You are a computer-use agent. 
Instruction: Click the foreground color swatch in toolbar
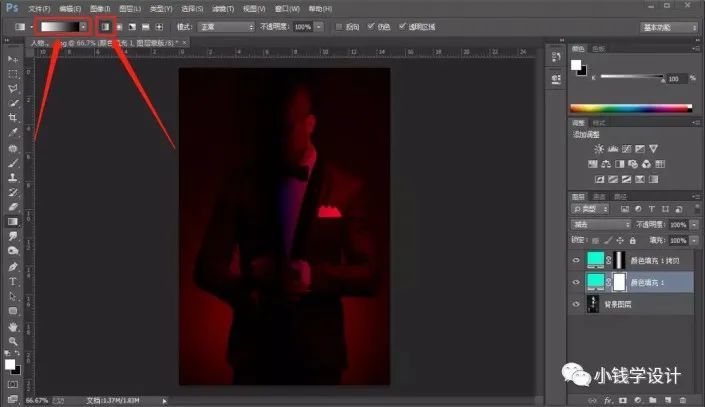point(10,364)
